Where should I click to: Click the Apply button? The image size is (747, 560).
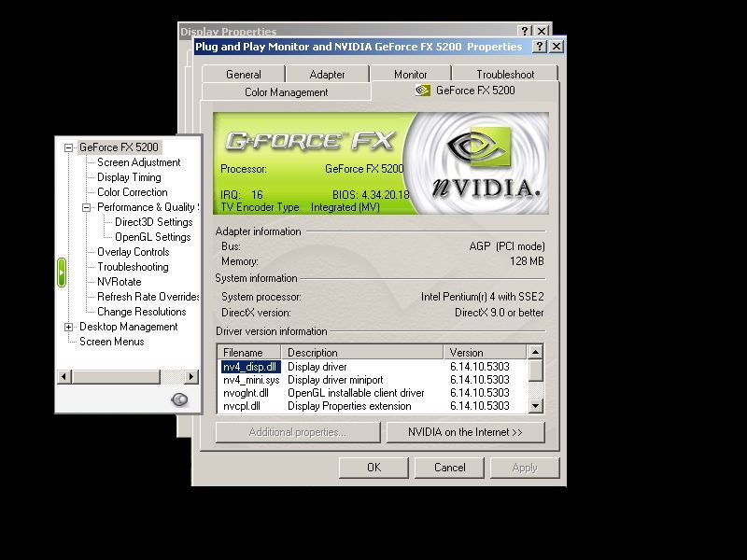pos(525,468)
